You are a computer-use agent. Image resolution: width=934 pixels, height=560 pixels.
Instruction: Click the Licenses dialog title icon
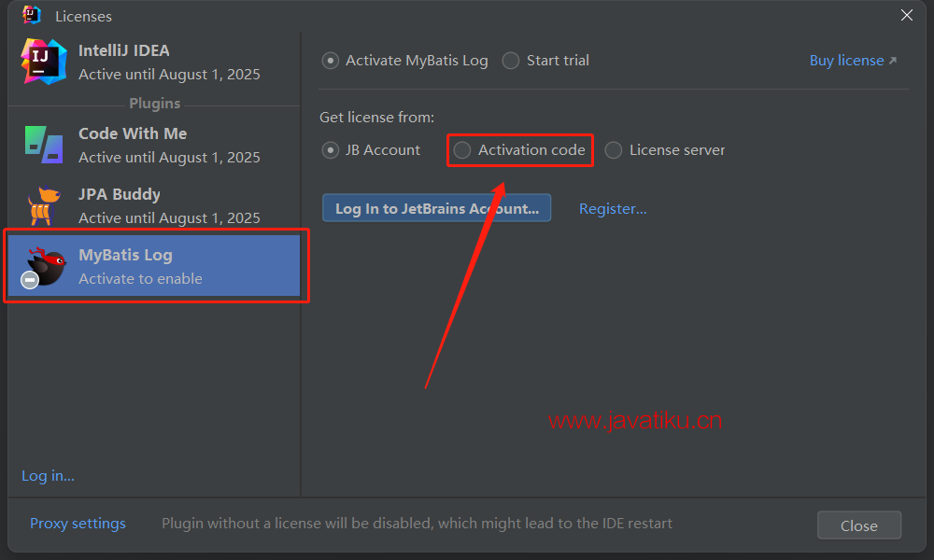click(31, 15)
